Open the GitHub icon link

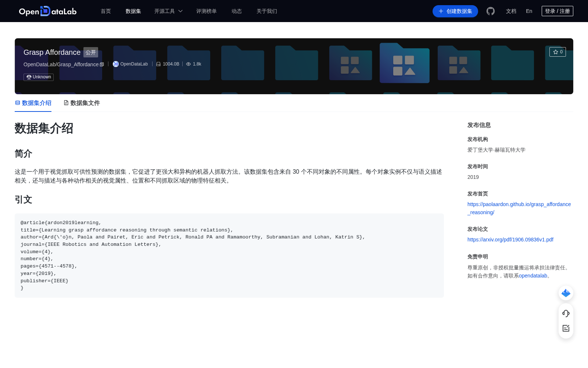[x=491, y=11]
